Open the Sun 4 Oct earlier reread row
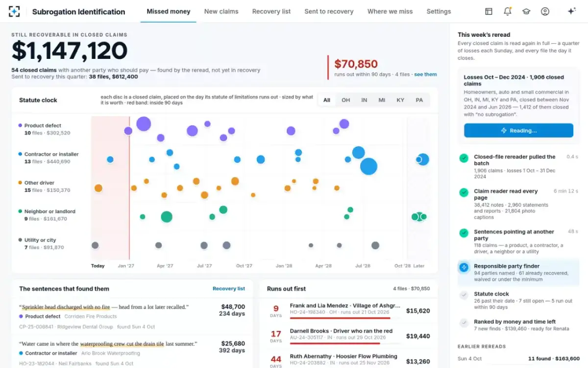Screen dimensions: 588x368 (518, 359)
